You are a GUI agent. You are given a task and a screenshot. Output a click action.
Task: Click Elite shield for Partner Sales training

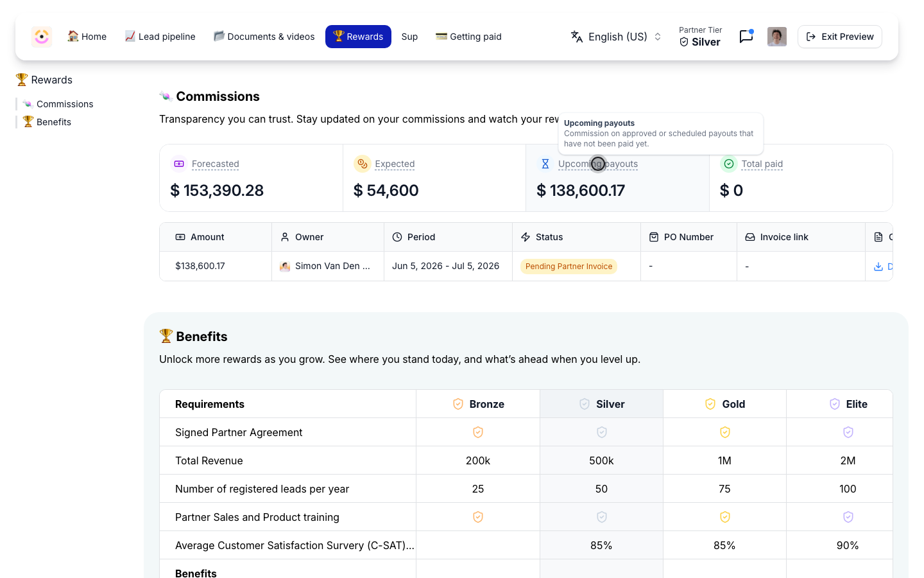coord(848,517)
